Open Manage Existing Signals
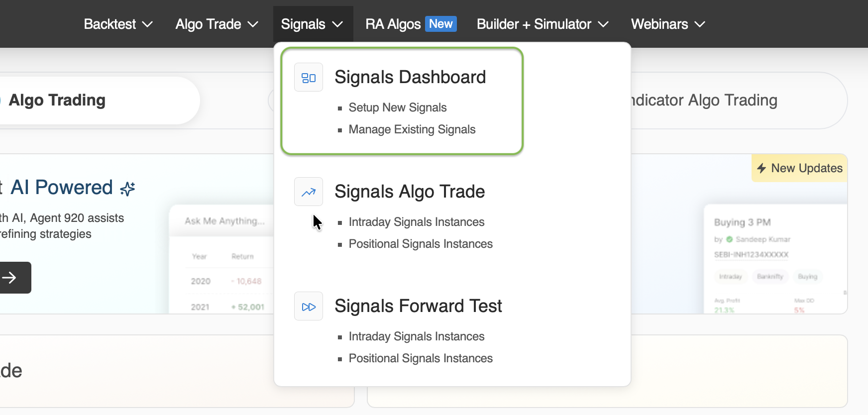 [x=412, y=129]
